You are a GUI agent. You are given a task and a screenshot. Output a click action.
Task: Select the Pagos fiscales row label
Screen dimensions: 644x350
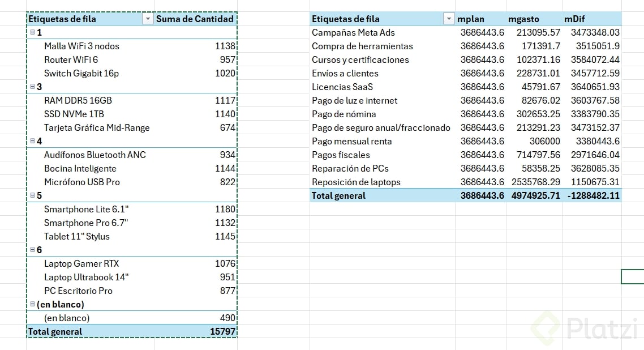[x=341, y=155]
